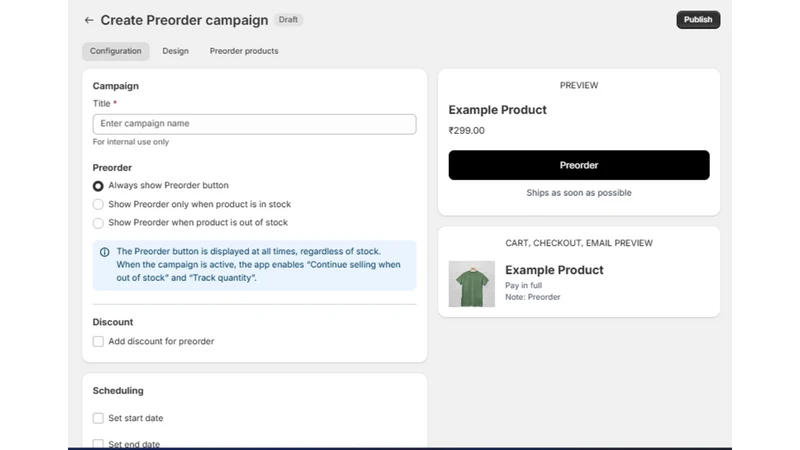The width and height of the screenshot is (800, 450).
Task: Click the Publish button
Action: coord(698,20)
